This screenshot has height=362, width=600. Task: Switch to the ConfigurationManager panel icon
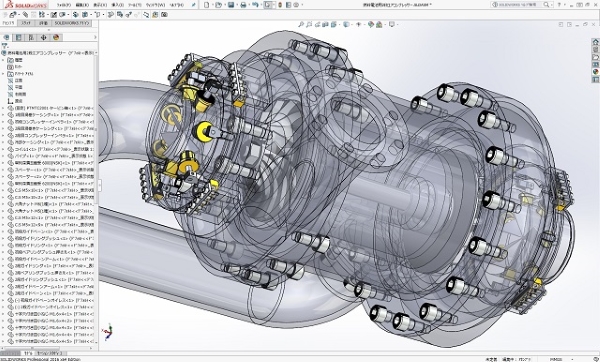(x=31, y=38)
